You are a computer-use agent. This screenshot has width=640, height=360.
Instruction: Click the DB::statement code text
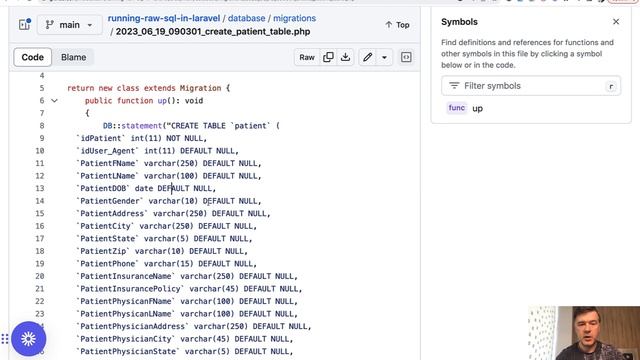click(x=132, y=126)
